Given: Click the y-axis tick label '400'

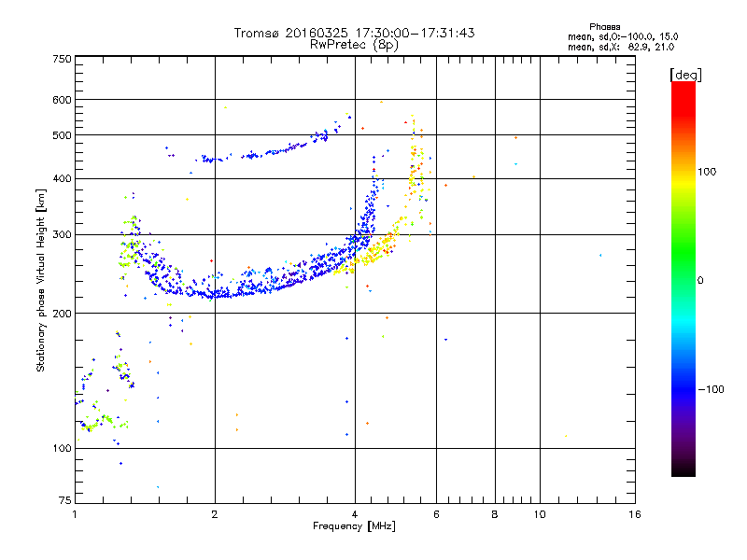Looking at the screenshot, I should coord(62,178).
